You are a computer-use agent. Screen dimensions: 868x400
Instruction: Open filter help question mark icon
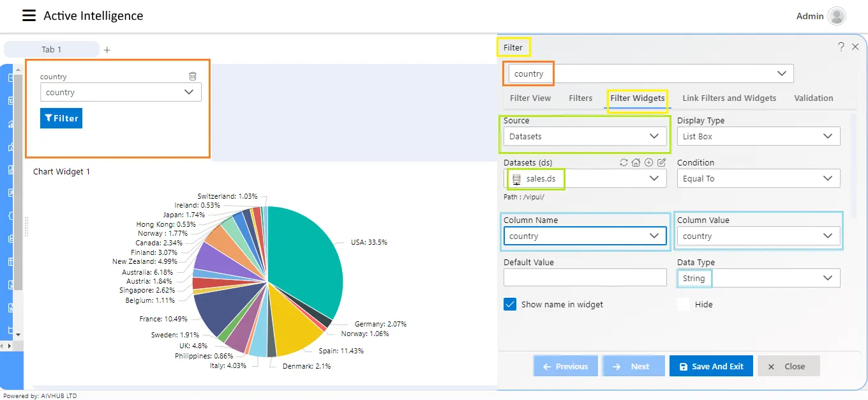tap(841, 47)
